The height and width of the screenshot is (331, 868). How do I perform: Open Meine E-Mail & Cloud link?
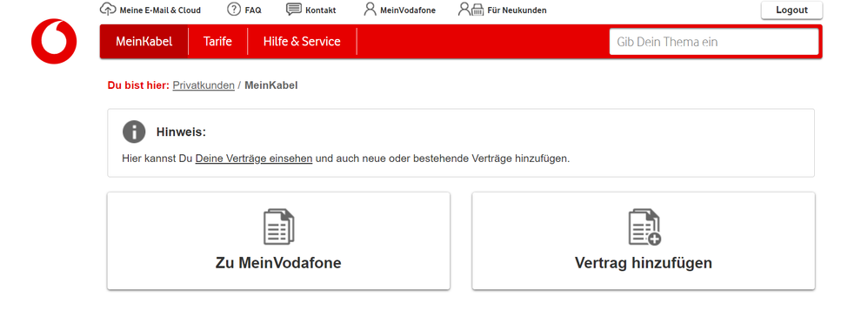(160, 10)
